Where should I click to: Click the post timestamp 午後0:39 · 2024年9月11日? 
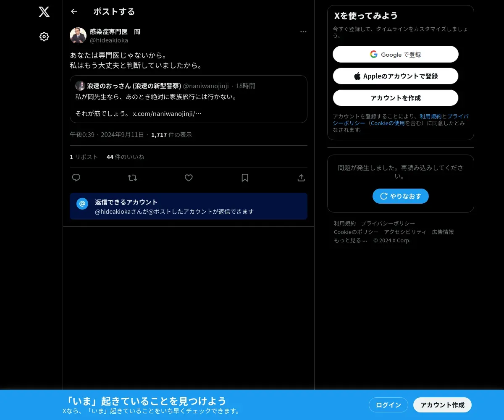(x=107, y=135)
